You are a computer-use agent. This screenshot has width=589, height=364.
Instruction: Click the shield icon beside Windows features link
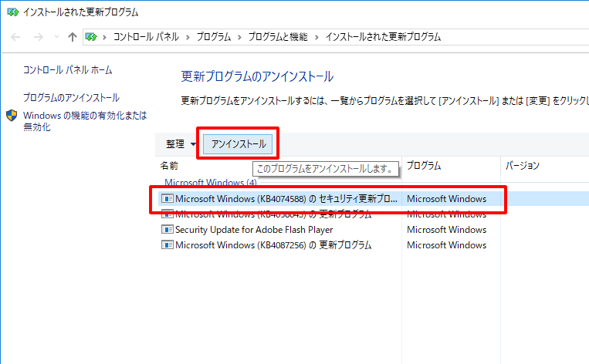click(12, 116)
